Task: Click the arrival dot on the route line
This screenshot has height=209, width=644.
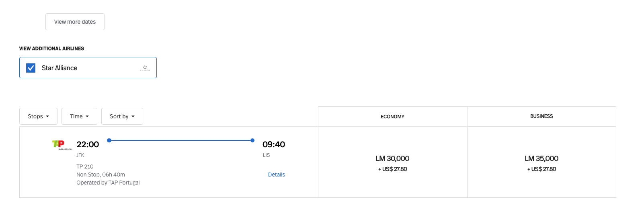Action: 252,140
